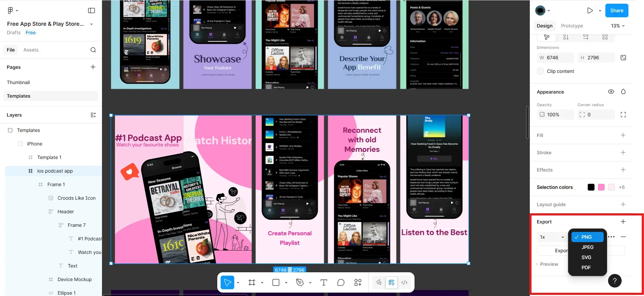Image resolution: width=644 pixels, height=296 pixels.
Task: Click the resize to fit icon beside dimensions
Action: (x=623, y=58)
